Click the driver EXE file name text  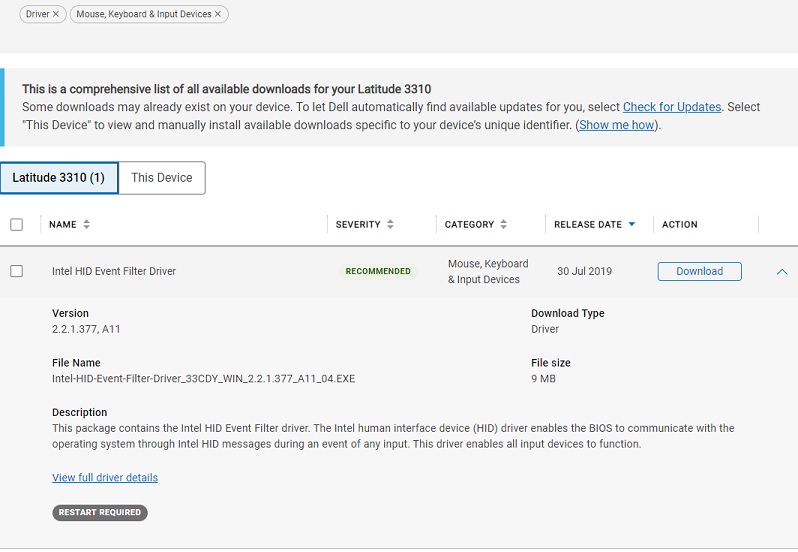(x=203, y=379)
